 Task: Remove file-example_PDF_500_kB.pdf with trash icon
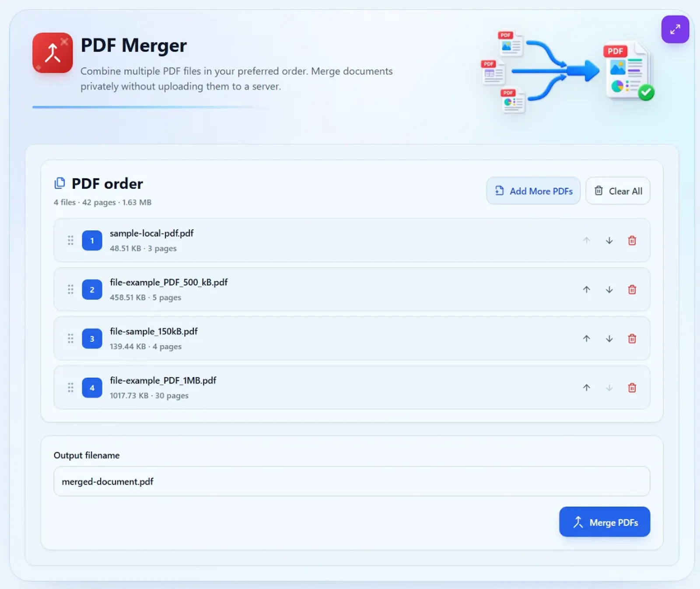click(632, 289)
